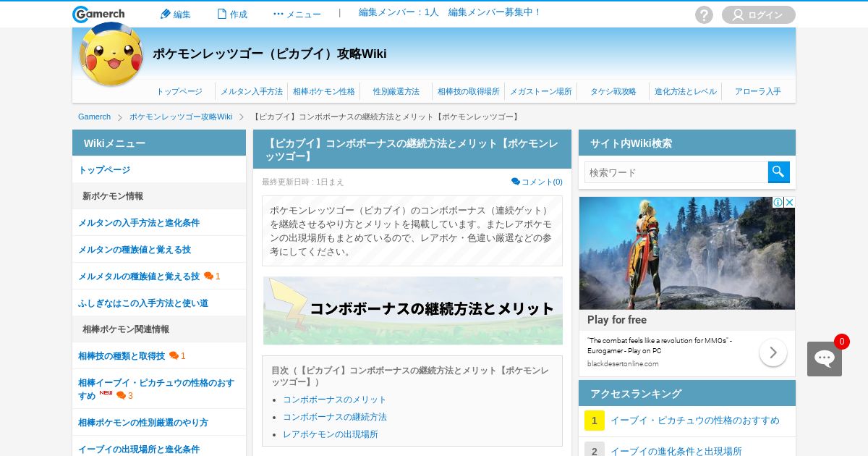Select 性別厳選方法 navigation tab

[396, 91]
